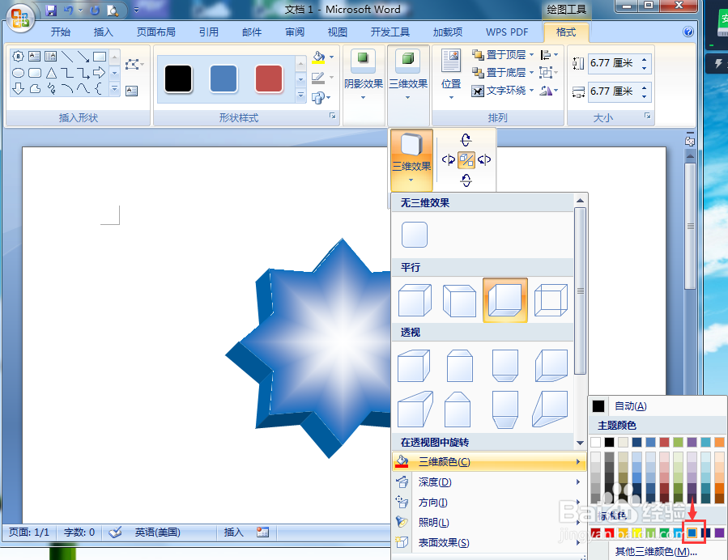
Task: Click the edit shape points icon
Action: click(x=134, y=64)
